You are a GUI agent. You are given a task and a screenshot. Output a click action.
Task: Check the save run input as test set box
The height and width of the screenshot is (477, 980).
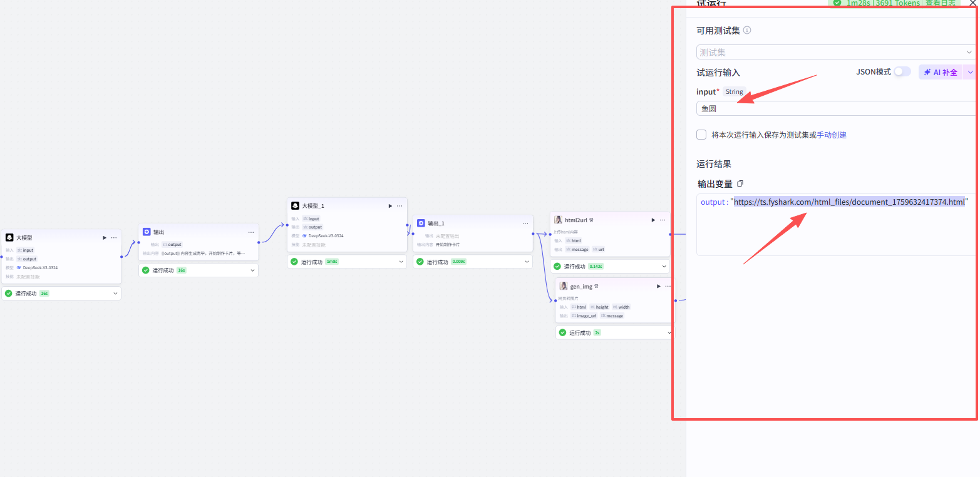click(701, 135)
